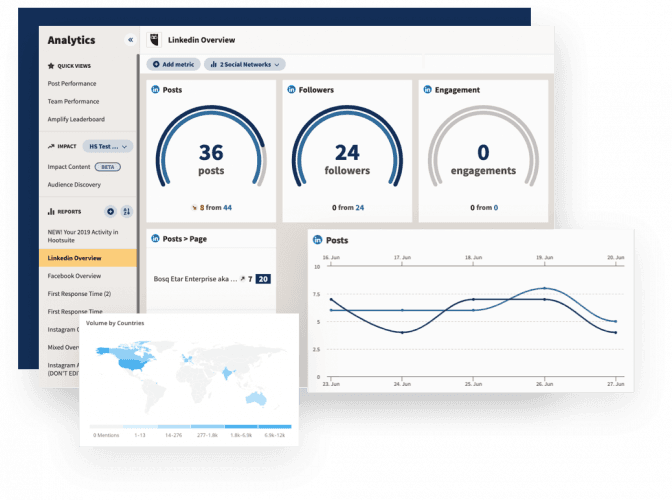Click LinkedIn icon on Posts > Page card

[155, 238]
